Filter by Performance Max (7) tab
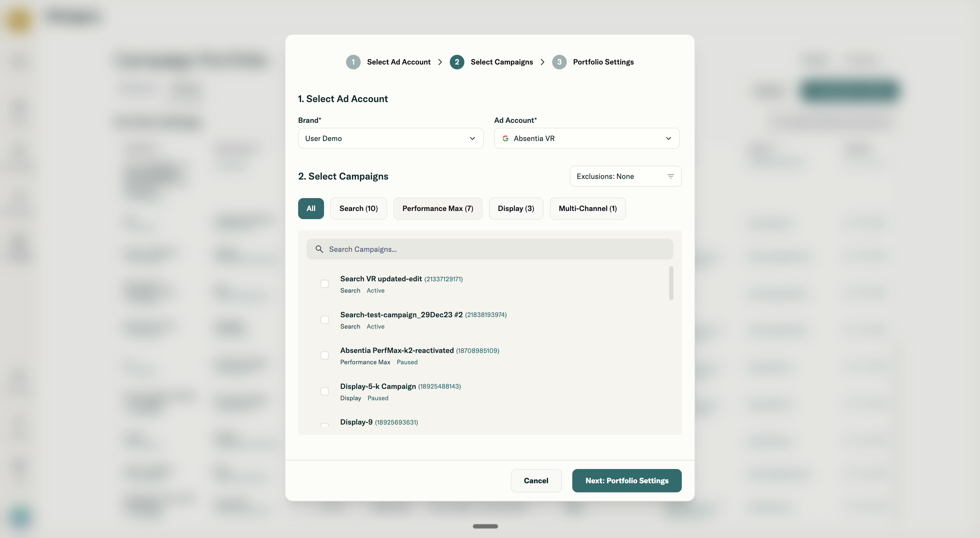Viewport: 980px width, 538px height. click(x=437, y=208)
